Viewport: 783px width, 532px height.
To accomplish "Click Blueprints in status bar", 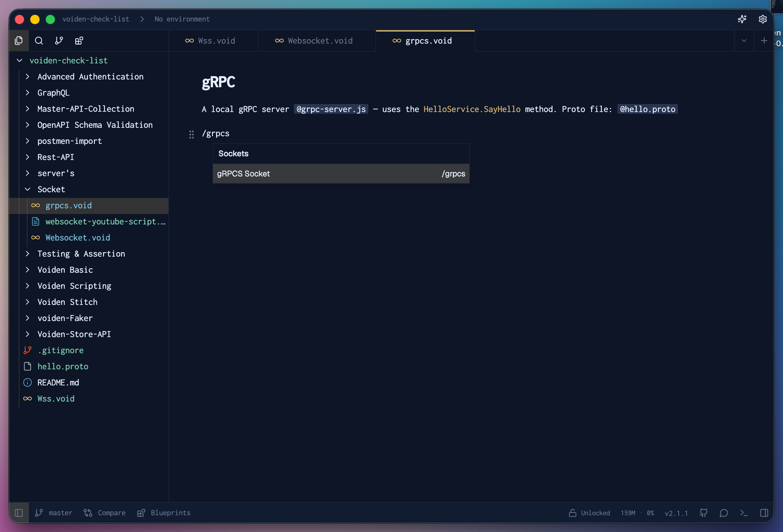I will click(164, 513).
